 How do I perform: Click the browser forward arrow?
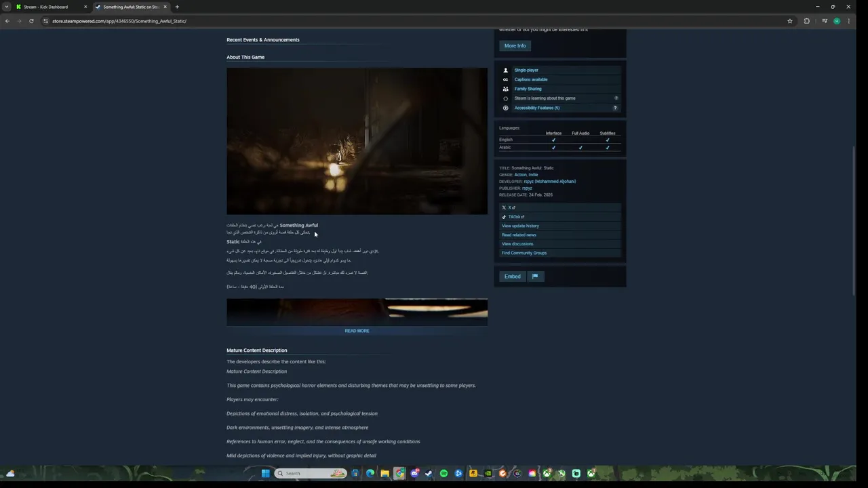coord(19,21)
